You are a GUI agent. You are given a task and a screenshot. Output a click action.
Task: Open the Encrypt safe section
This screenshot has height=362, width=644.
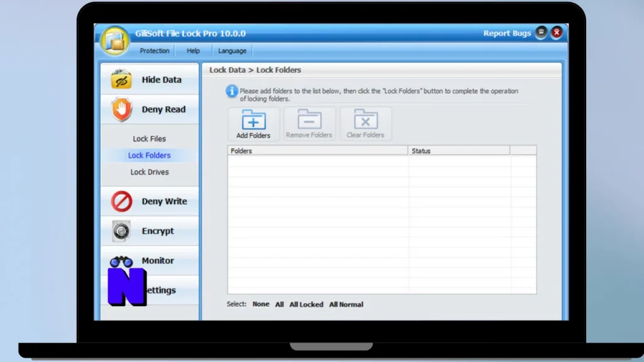point(150,231)
